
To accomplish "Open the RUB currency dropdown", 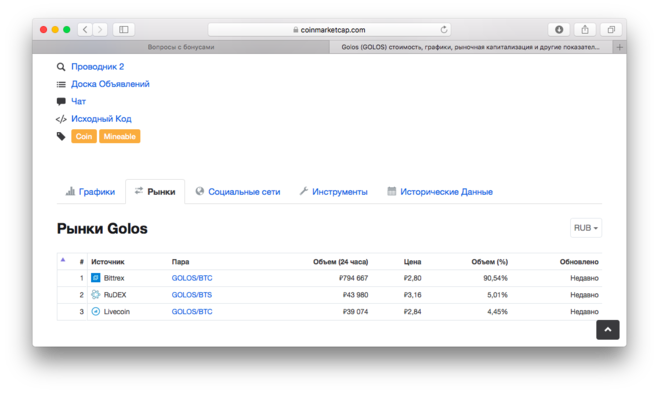I will click(586, 228).
